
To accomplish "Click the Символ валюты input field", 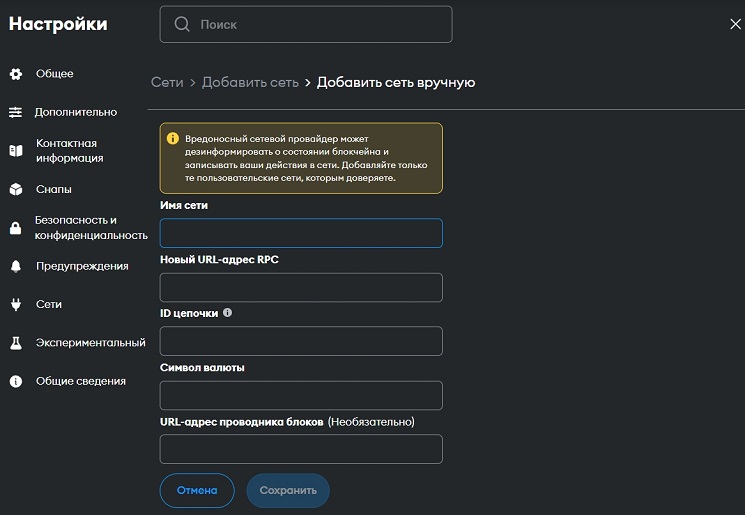I will pos(301,395).
